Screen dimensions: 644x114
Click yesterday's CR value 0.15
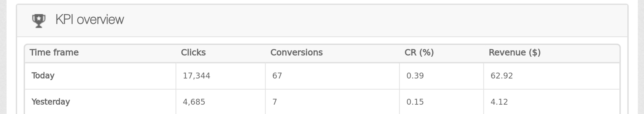tap(415, 102)
